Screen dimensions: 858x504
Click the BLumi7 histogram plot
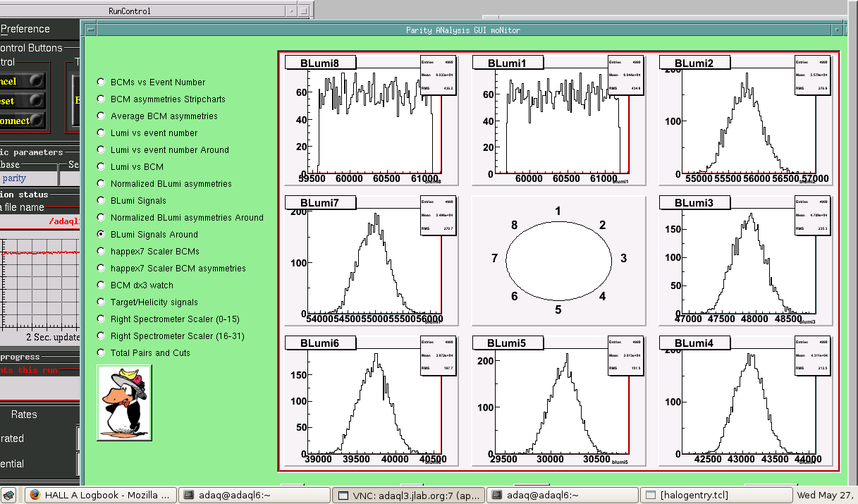click(372, 261)
